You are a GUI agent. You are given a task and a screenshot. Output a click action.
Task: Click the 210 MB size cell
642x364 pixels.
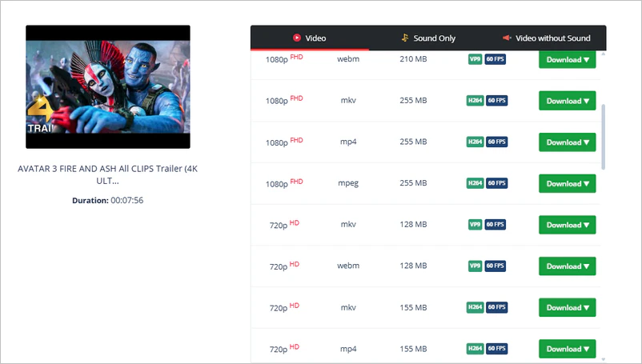(413, 59)
